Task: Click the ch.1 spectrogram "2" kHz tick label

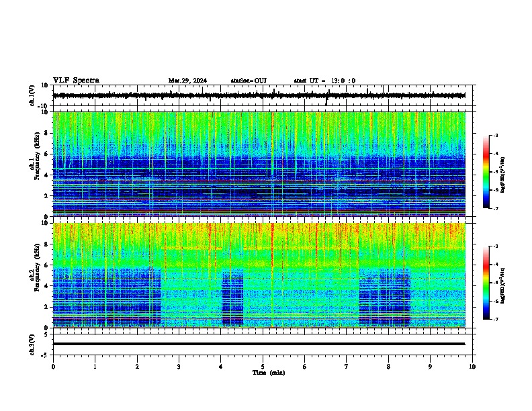Action: 47,195
